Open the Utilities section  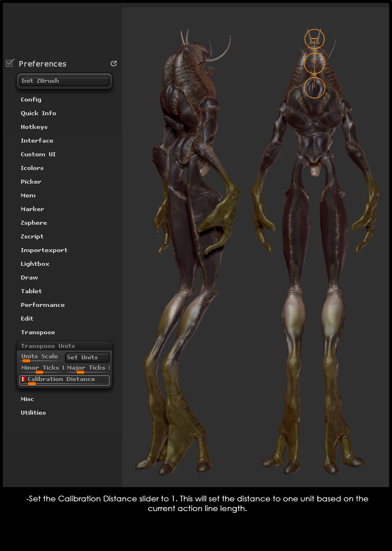pos(33,413)
